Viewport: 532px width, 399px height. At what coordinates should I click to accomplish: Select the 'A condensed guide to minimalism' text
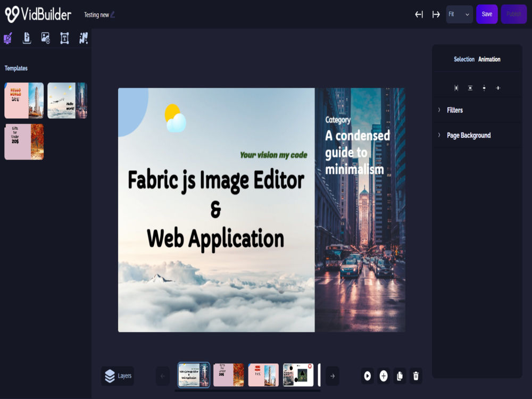358,152
